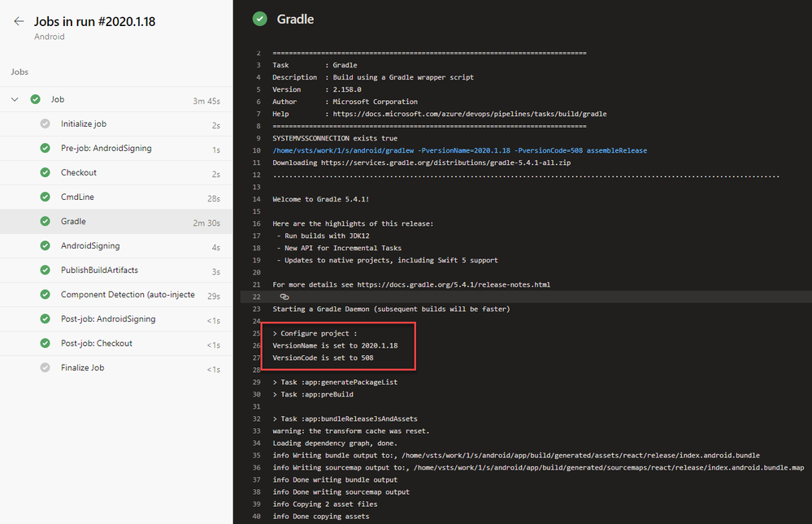Click 'Run builds with JDK12' log line
Screen dimensions: 812x524
(x=323, y=236)
